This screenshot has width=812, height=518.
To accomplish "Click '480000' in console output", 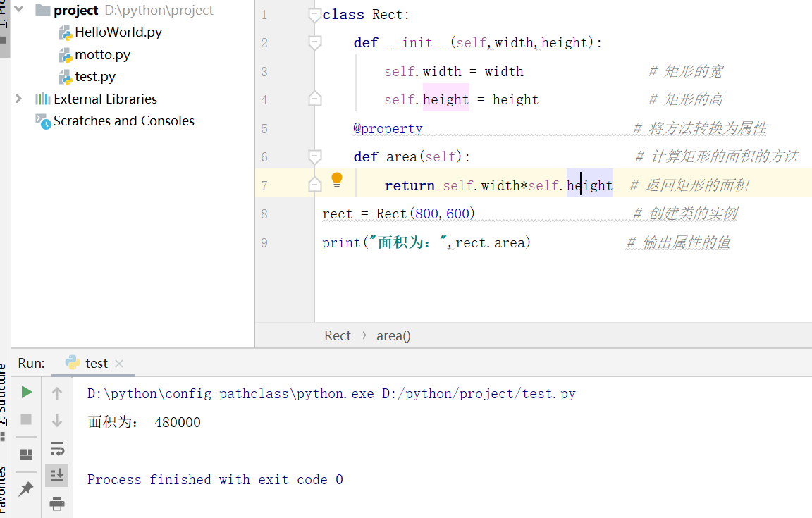I will 178,423.
